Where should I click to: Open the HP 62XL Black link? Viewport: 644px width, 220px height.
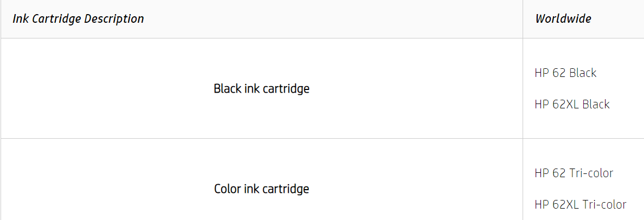pyautogui.click(x=572, y=104)
